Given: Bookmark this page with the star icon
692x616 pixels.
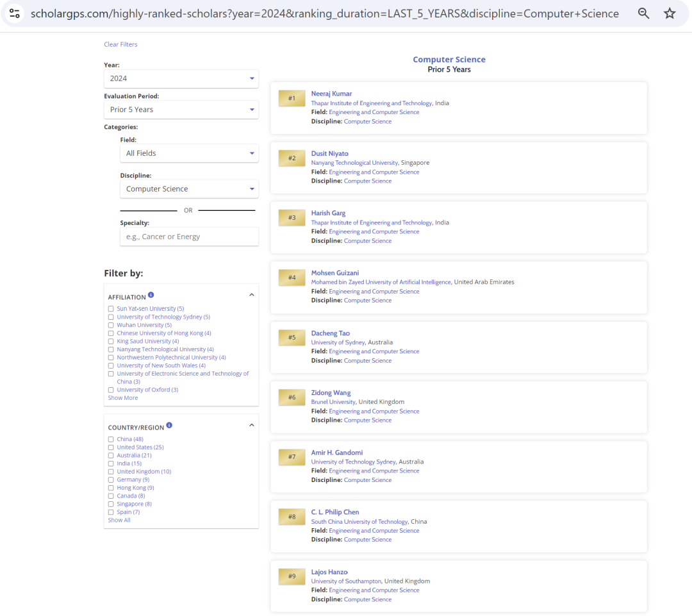Looking at the screenshot, I should (670, 13).
